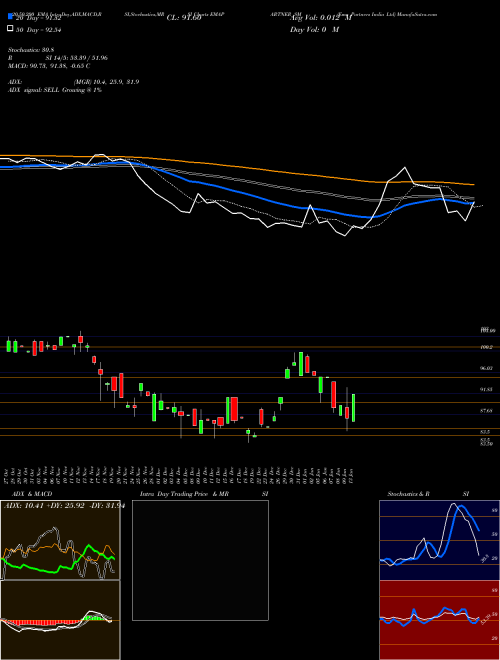Click the 'Day Vol: 0 M' label
This screenshot has width=500, height=660.
(314, 29)
